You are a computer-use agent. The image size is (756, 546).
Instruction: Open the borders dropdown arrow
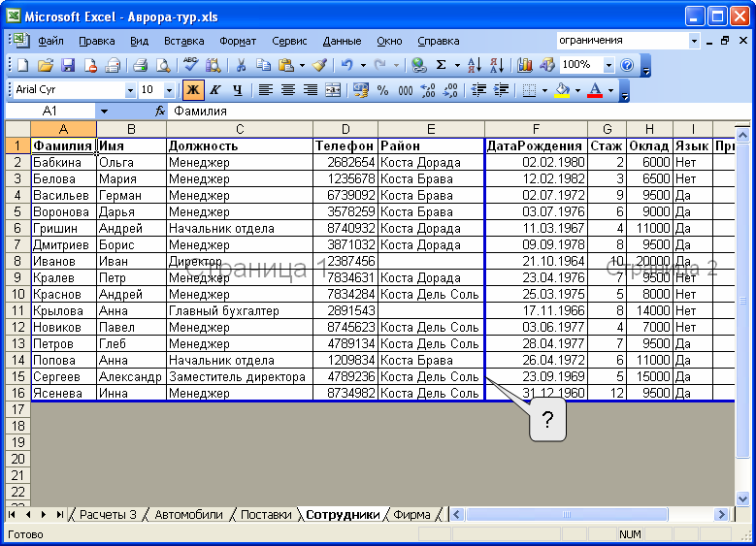click(x=544, y=90)
